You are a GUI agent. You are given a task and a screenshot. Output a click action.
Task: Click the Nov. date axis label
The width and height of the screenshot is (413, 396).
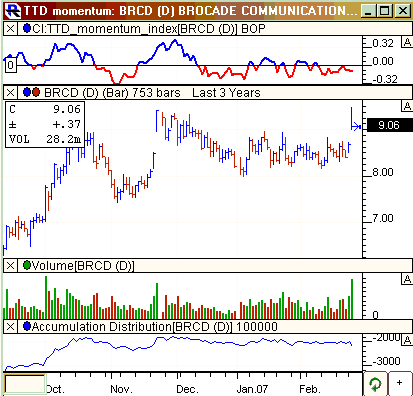(x=121, y=389)
